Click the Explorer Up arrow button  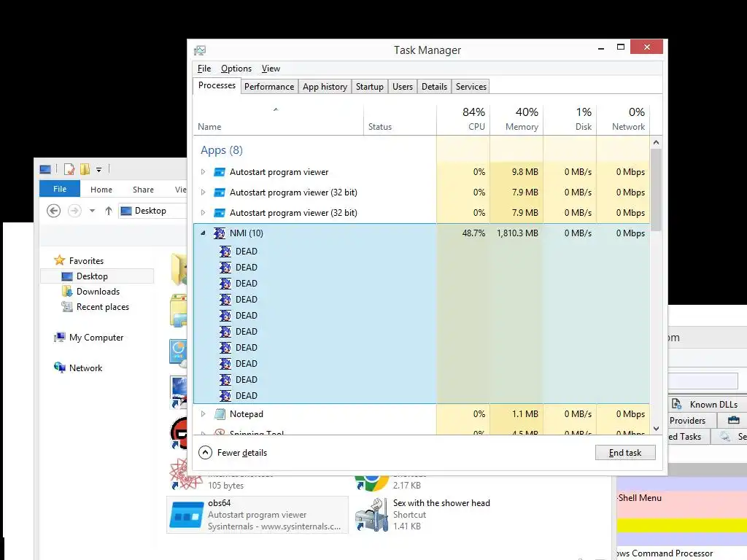click(108, 211)
